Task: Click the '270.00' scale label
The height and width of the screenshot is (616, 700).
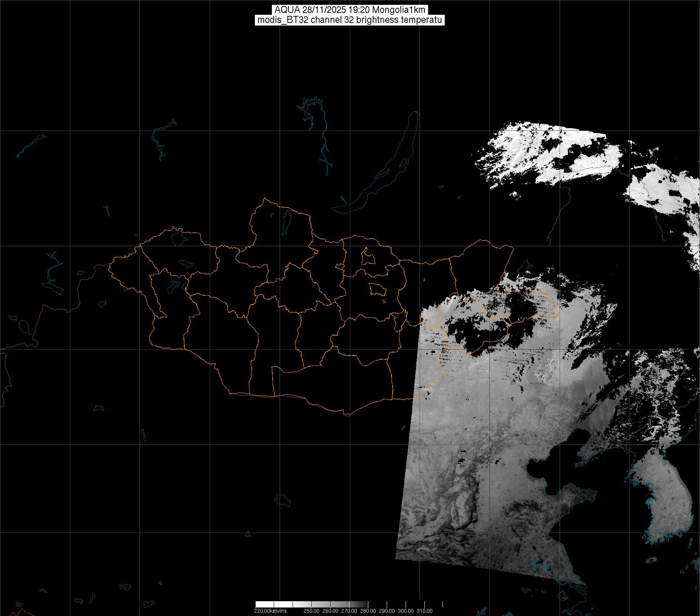Action: click(349, 611)
